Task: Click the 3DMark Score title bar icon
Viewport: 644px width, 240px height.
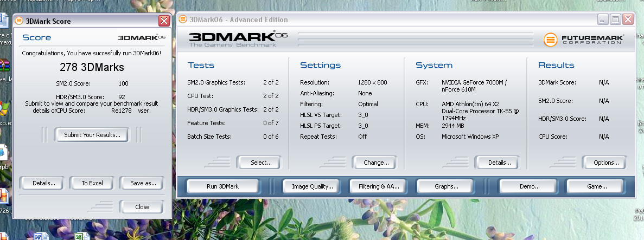Action: [x=19, y=21]
